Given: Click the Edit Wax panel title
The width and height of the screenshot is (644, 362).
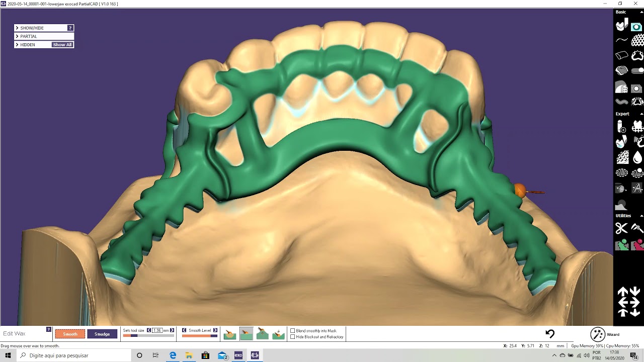Looking at the screenshot, I should pyautogui.click(x=14, y=334).
